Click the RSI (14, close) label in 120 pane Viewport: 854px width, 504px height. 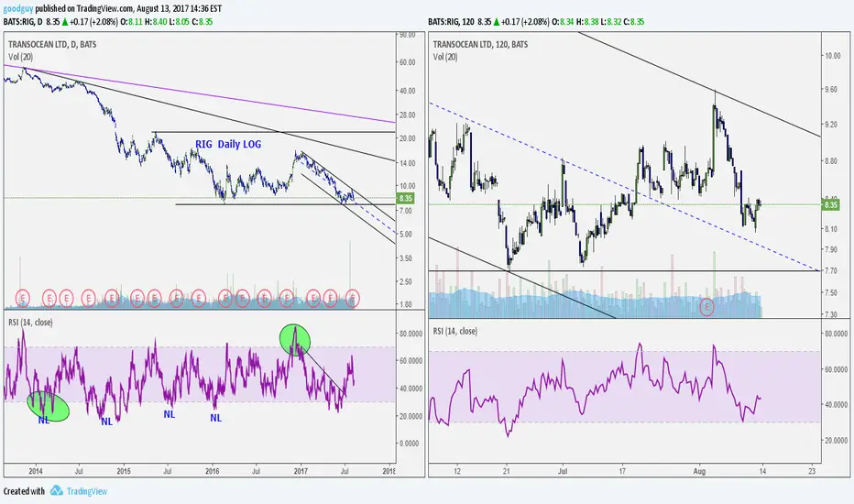pos(455,331)
